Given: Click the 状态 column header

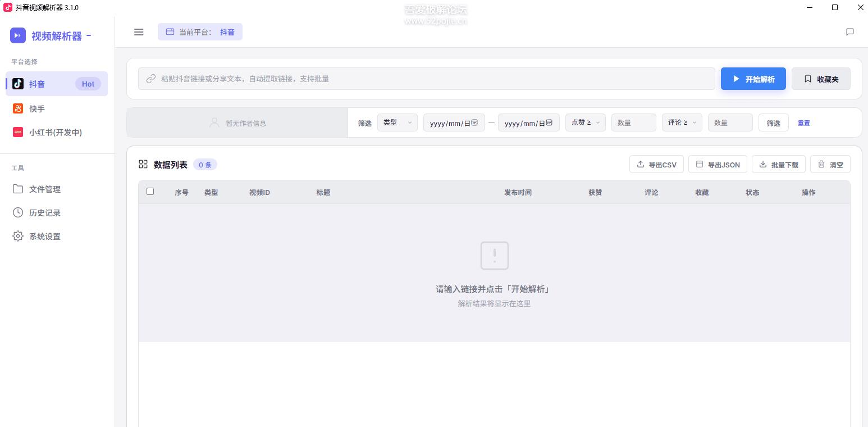Looking at the screenshot, I should (x=752, y=192).
